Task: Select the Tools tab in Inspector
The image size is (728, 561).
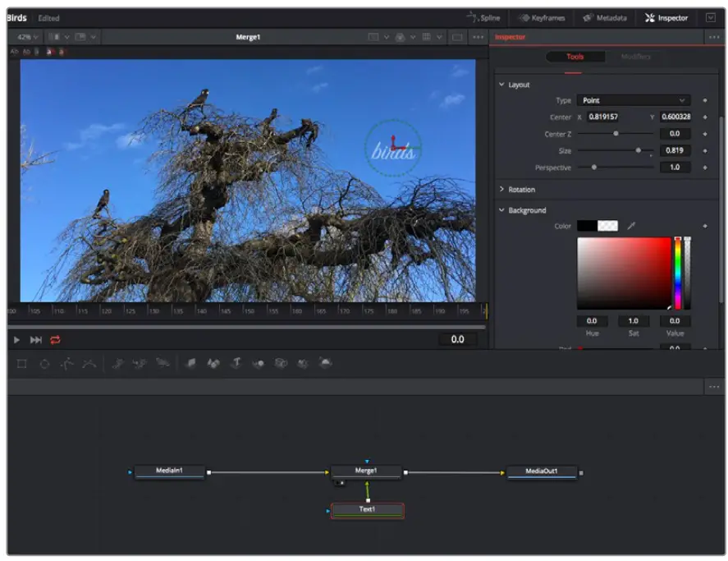Action: [x=575, y=57]
